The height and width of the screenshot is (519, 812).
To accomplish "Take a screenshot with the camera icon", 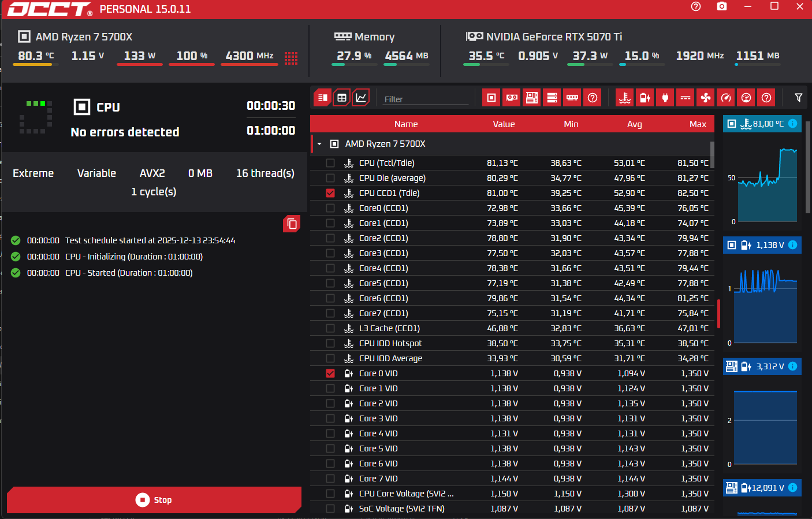I will point(722,6).
